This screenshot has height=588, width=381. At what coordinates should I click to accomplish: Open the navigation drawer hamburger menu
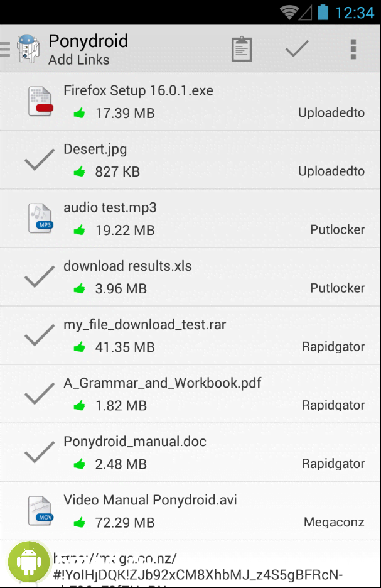(x=5, y=49)
